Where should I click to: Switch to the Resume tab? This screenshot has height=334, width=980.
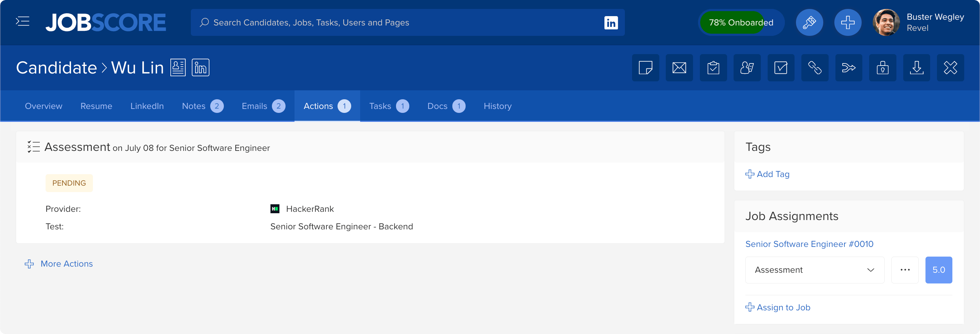click(x=96, y=106)
